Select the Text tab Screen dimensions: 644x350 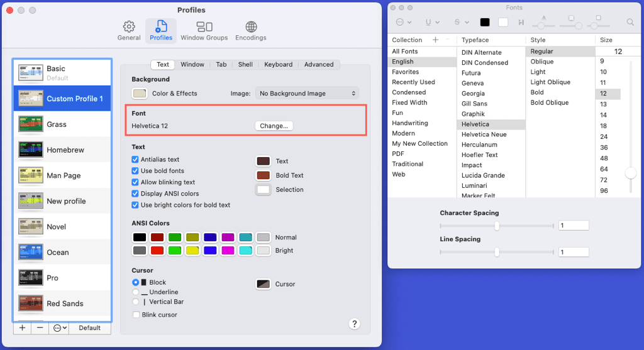point(163,65)
